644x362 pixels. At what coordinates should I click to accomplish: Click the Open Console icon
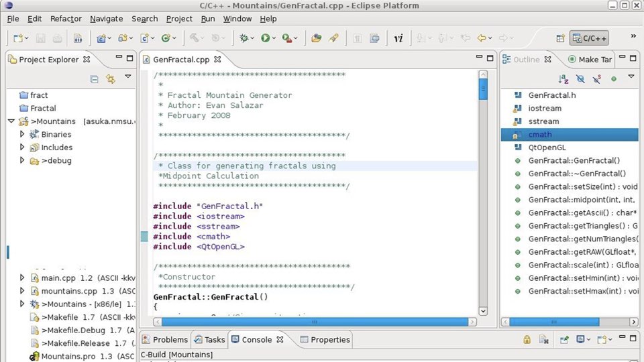coord(602,339)
